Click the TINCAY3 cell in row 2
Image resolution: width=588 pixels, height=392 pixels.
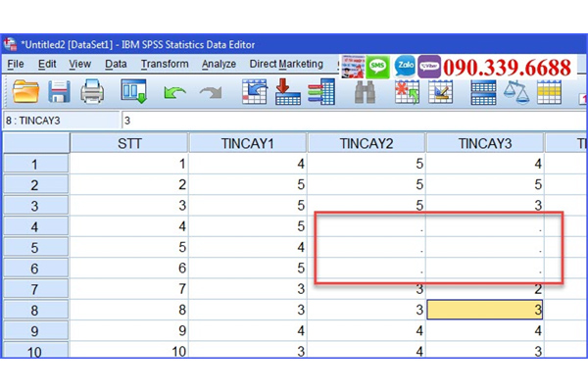click(x=485, y=184)
